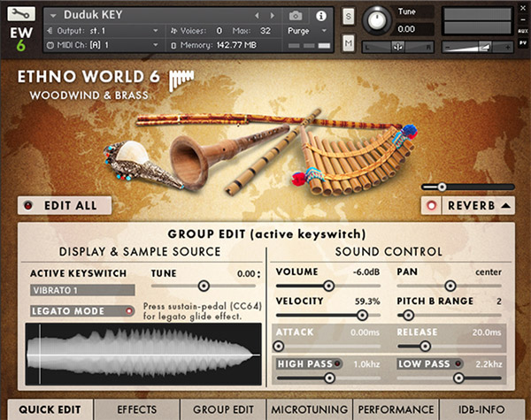
Task: Open the instrument info icon
Action: click(320, 15)
